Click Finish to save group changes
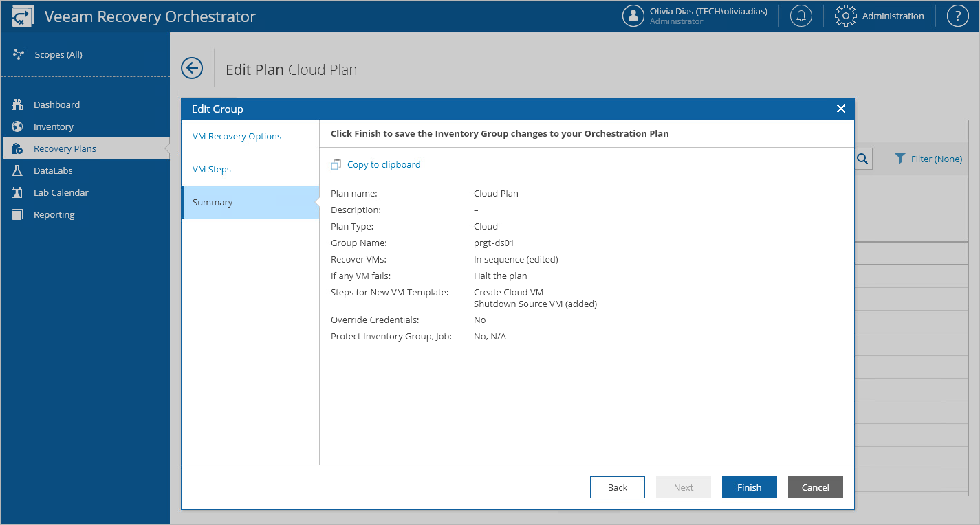Viewport: 980px width, 525px height. pyautogui.click(x=749, y=487)
